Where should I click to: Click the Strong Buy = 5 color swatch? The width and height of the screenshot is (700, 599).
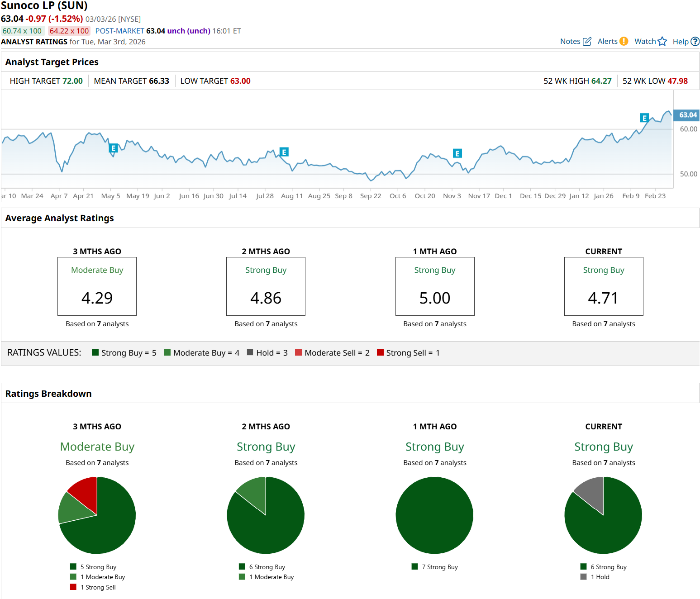[x=95, y=352]
